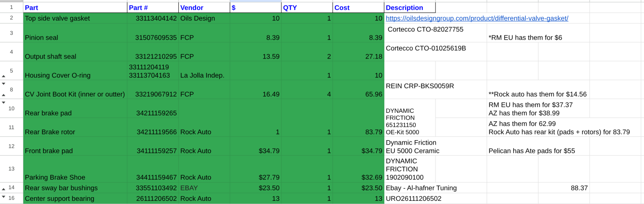Select Rock Auto vendor in Front brake pad row
The width and height of the screenshot is (644, 204).
pyautogui.click(x=204, y=146)
